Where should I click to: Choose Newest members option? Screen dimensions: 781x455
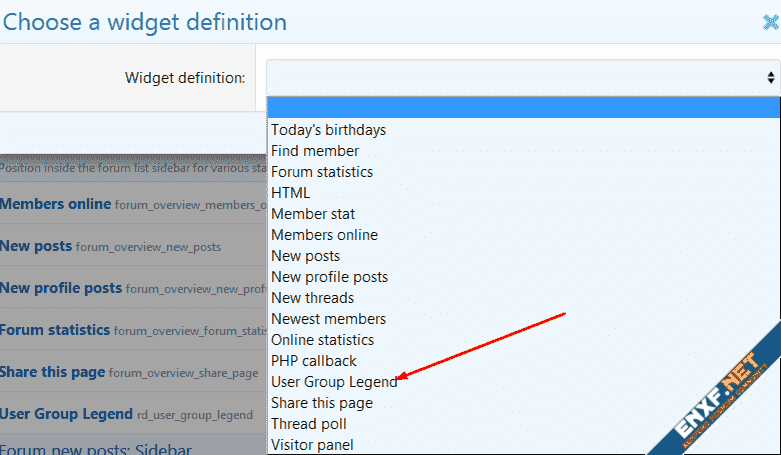pyautogui.click(x=328, y=319)
